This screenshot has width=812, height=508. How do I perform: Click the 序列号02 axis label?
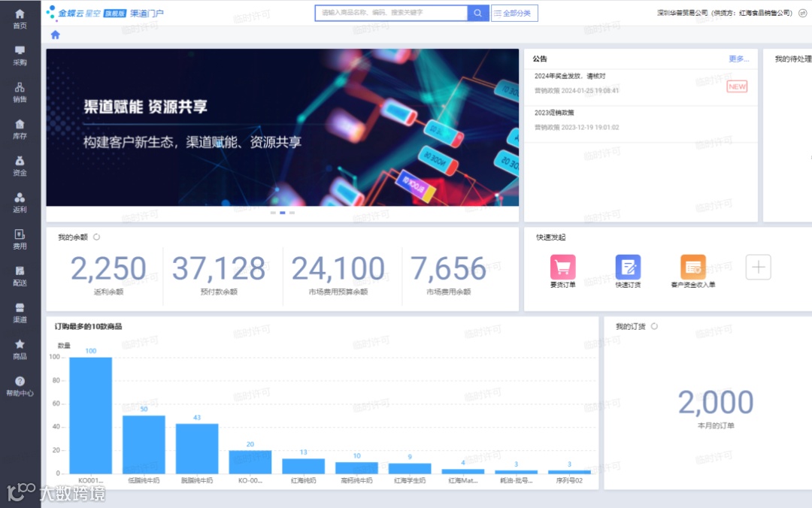coord(569,480)
